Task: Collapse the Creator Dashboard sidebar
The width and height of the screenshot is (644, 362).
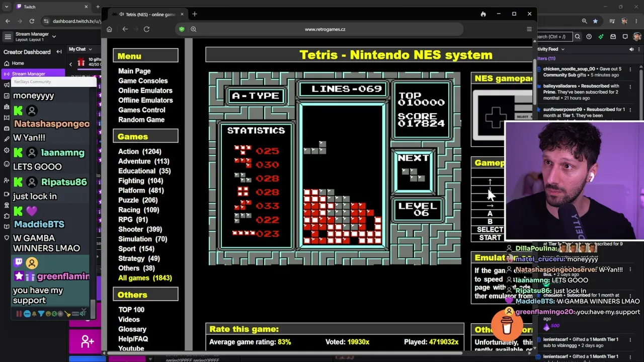Action: click(59, 52)
